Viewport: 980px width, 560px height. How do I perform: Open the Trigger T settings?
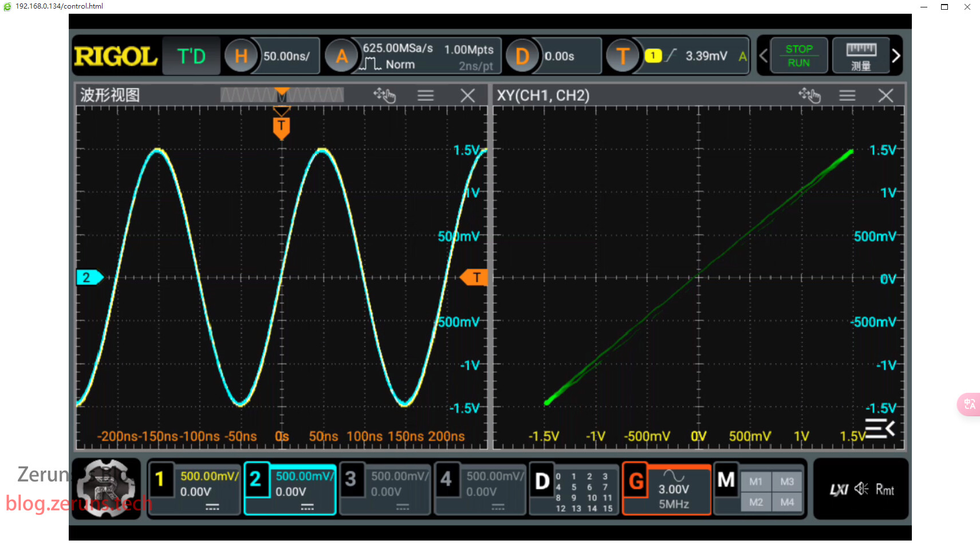point(623,56)
